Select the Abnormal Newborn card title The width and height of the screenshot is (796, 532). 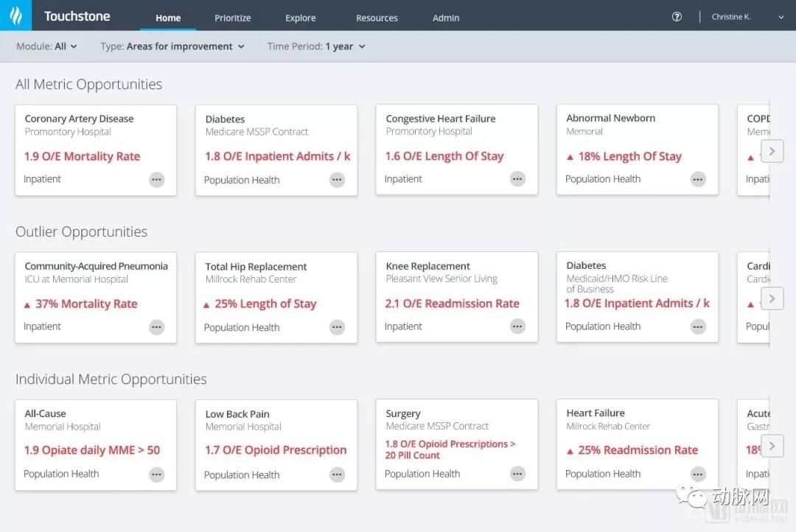coord(611,118)
